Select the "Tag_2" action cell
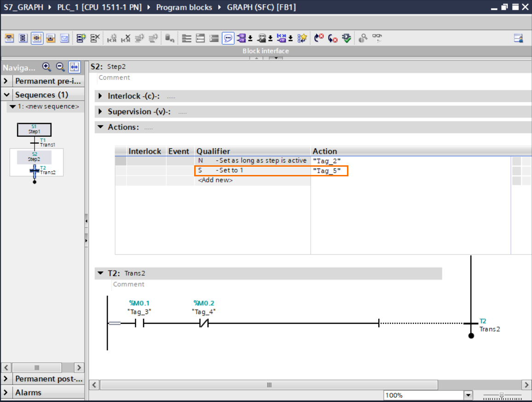Viewport: 532px width, 402px height. tap(411, 161)
